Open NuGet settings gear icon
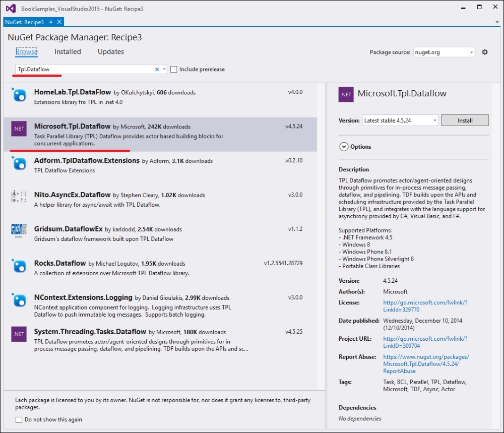Image resolution: width=504 pixels, height=433 pixels. (x=485, y=52)
